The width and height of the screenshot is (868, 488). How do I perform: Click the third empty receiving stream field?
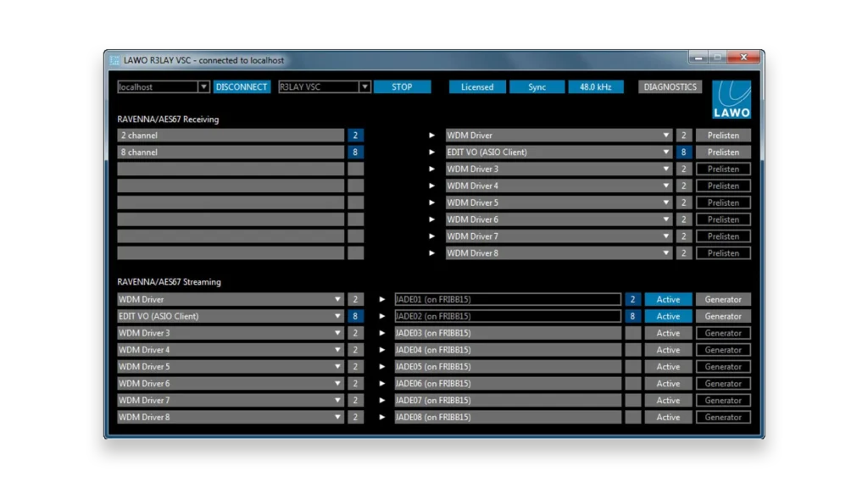pyautogui.click(x=231, y=203)
